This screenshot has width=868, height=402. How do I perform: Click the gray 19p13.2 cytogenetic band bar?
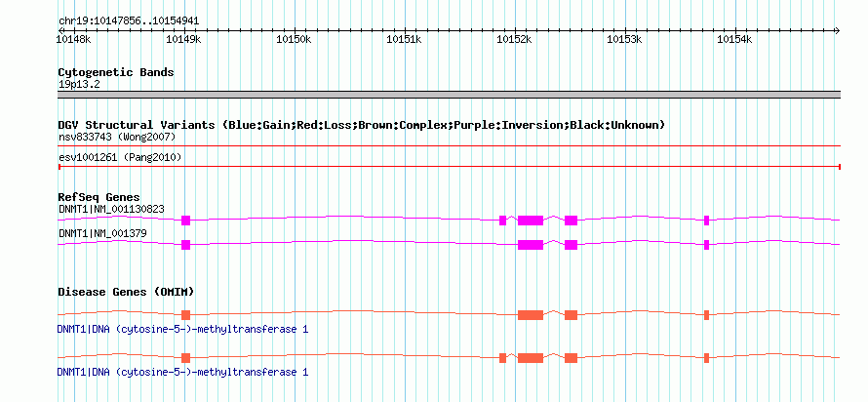449,95
